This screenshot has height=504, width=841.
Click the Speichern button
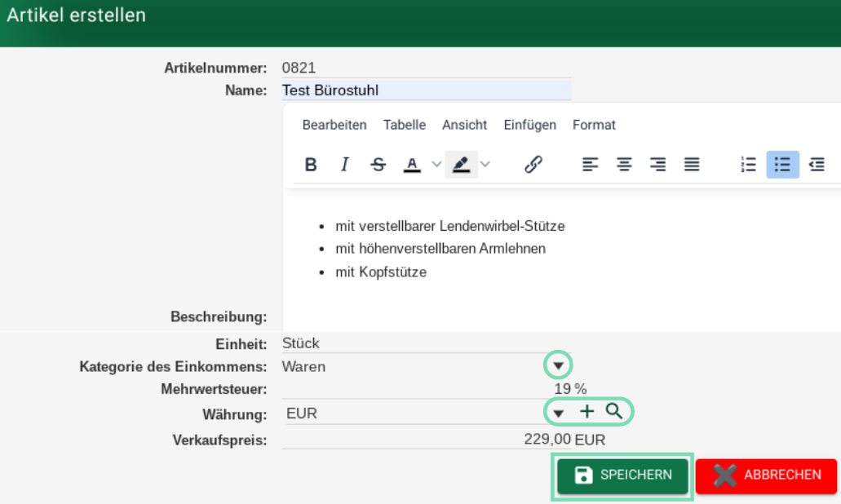(x=622, y=475)
